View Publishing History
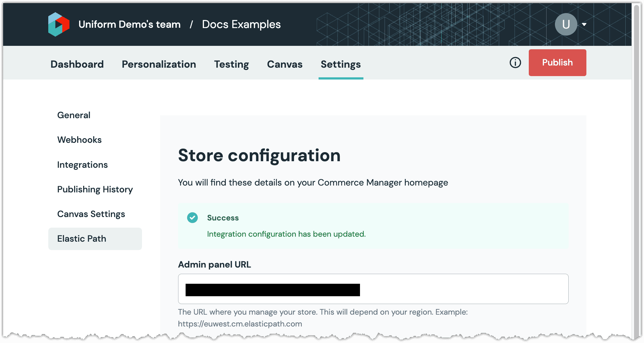Image resolution: width=644 pixels, height=343 pixels. 95,189
